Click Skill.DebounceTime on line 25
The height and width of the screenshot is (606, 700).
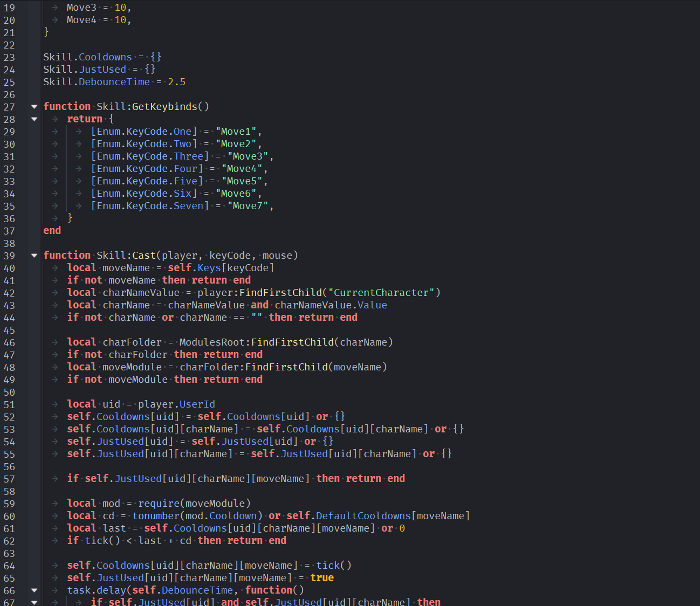pos(97,82)
